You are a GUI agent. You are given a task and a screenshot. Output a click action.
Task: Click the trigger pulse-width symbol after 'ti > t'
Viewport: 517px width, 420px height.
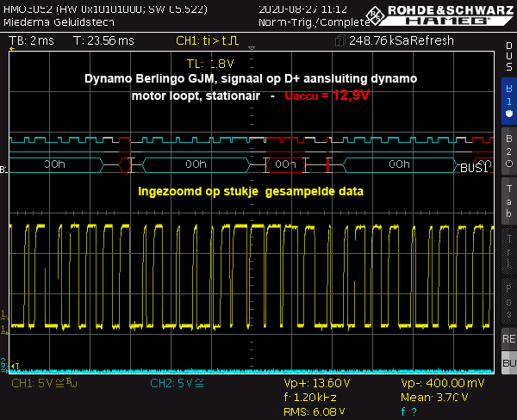coord(234,40)
